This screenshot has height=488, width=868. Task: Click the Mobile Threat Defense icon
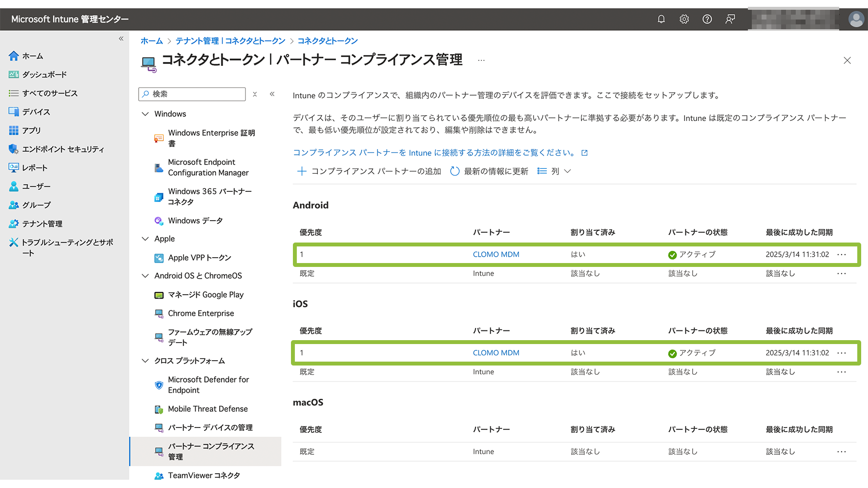[x=159, y=409]
